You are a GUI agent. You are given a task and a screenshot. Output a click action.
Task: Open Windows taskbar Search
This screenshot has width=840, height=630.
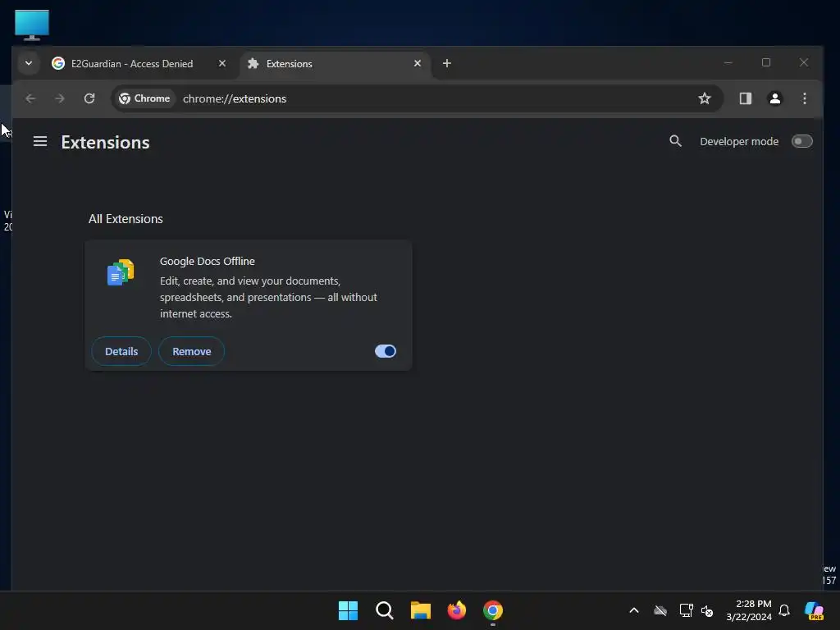(x=385, y=610)
